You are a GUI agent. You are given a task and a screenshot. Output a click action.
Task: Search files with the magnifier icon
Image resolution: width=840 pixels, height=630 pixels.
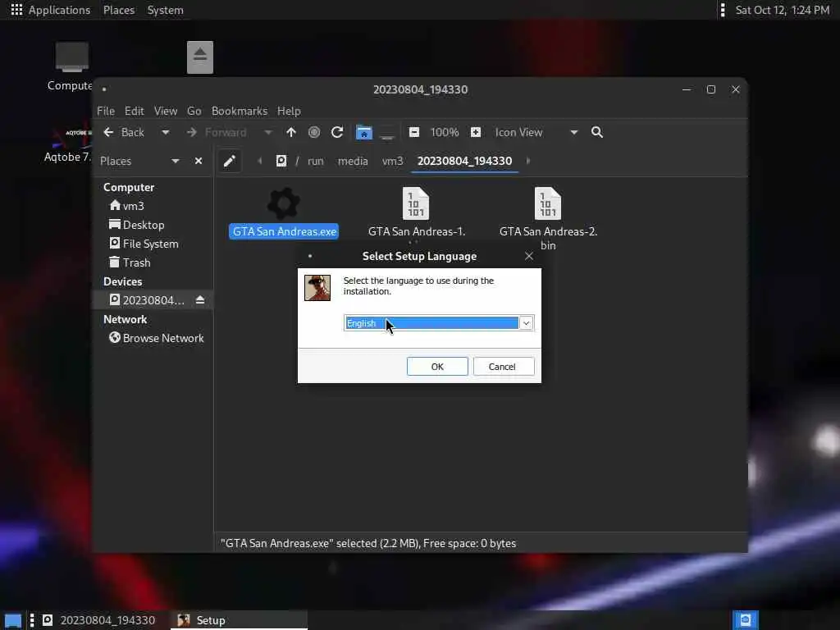click(x=597, y=132)
